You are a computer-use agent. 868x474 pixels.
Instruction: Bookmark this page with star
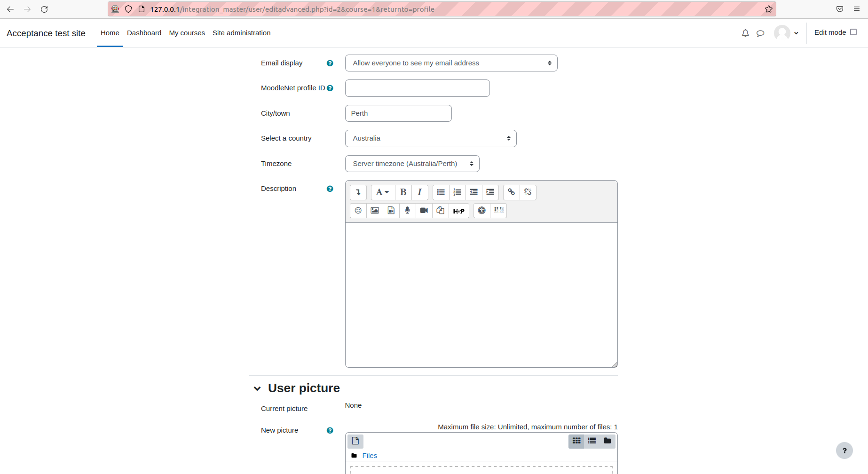[x=769, y=9]
